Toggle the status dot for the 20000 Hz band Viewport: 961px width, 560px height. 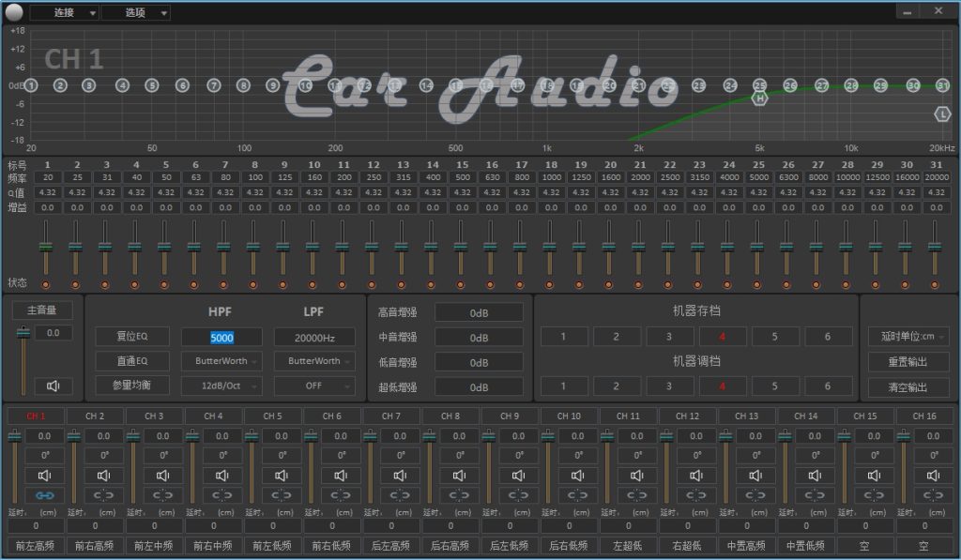pyautogui.click(x=935, y=285)
